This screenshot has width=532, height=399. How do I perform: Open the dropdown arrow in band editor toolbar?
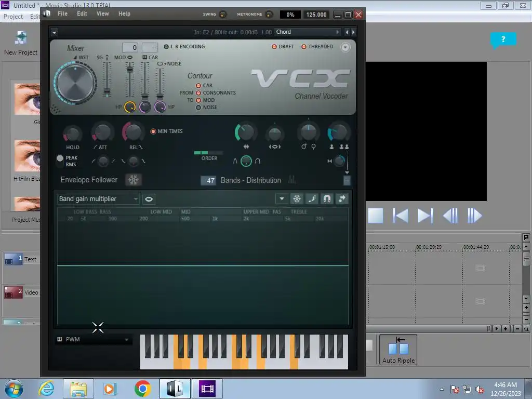tap(282, 199)
